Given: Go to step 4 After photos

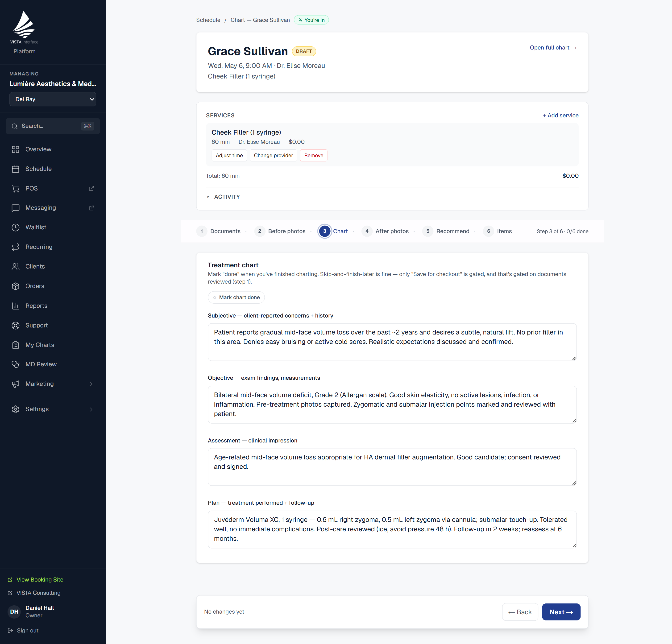Looking at the screenshot, I should (x=385, y=231).
